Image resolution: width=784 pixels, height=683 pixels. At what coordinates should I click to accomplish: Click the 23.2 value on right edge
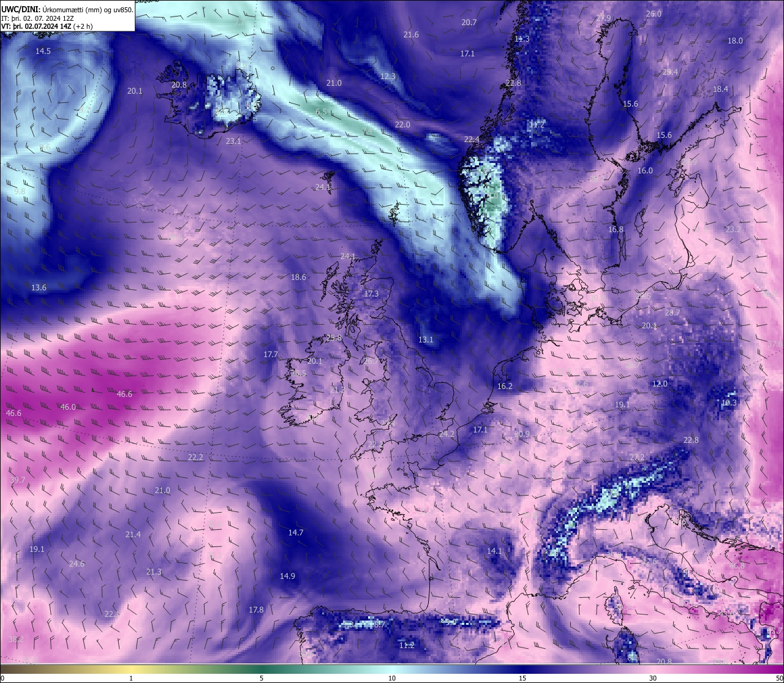coord(733,230)
